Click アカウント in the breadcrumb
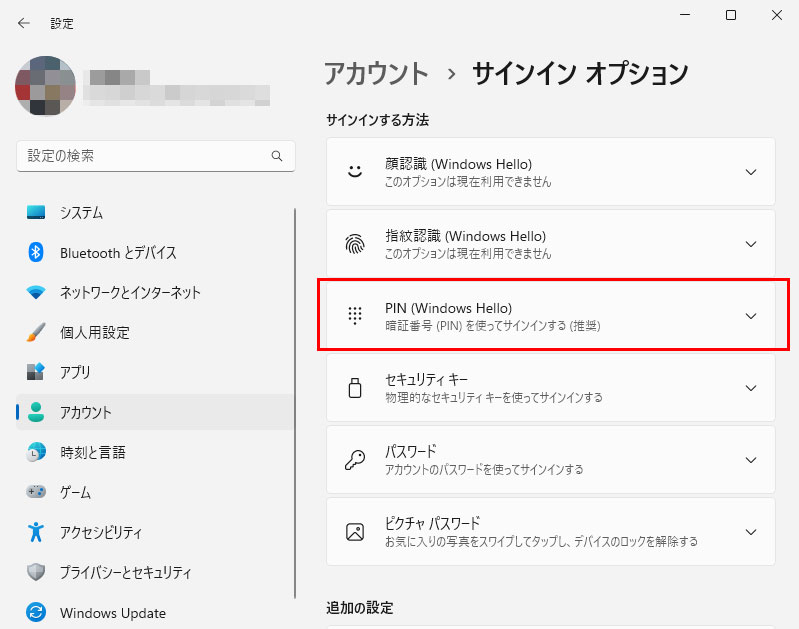The width and height of the screenshot is (799, 629). [x=376, y=73]
